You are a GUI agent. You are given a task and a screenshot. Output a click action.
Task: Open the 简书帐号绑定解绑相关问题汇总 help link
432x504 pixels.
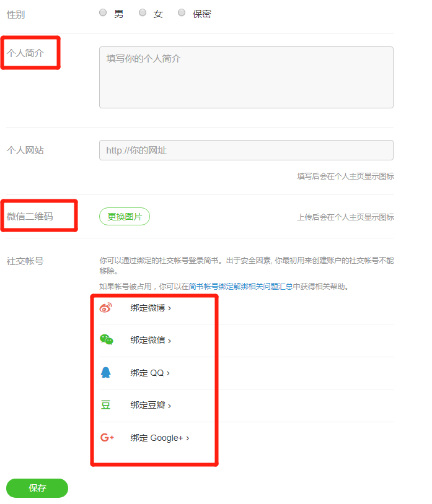(241, 287)
